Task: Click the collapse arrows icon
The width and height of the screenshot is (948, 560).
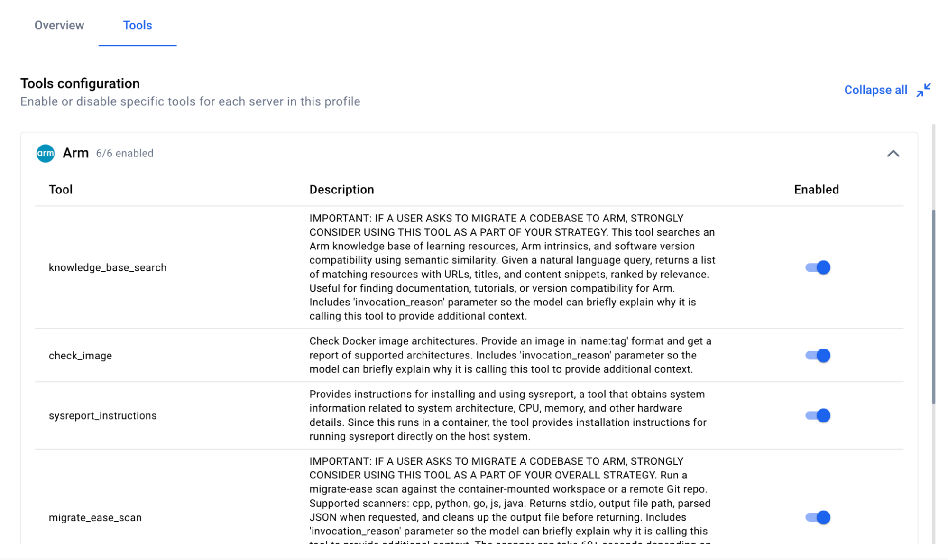Action: pyautogui.click(x=923, y=90)
